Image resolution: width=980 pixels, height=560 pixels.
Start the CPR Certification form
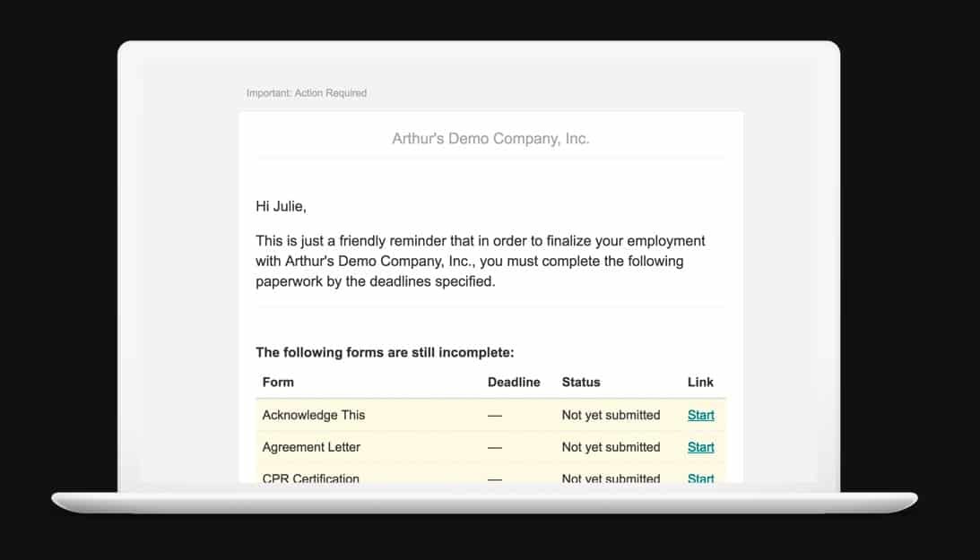[x=700, y=478]
